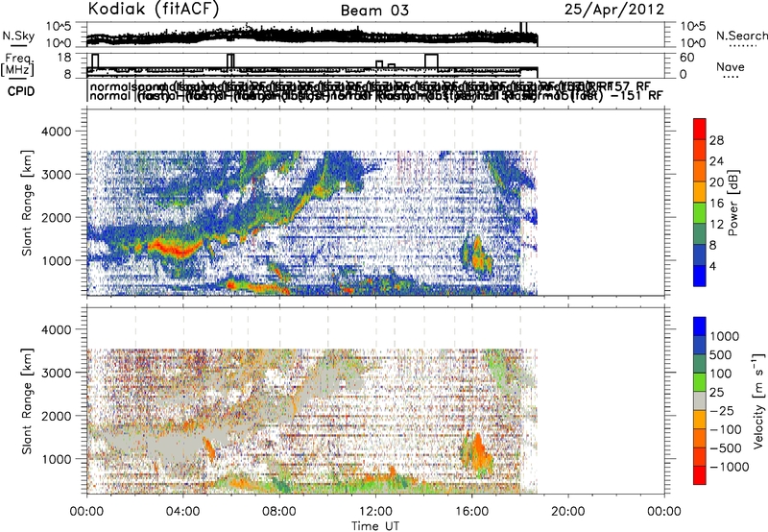Click the 12:00 time axis label
The height and width of the screenshot is (532, 768).
pos(375,512)
